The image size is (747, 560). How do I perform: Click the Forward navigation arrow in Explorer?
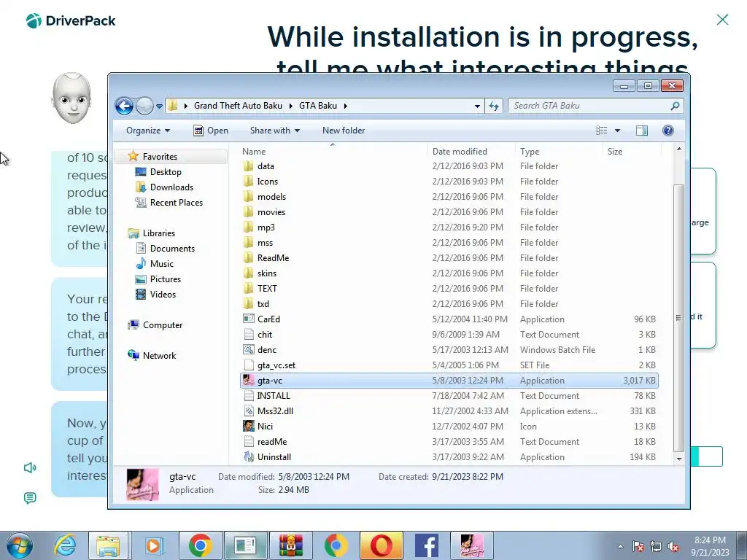tap(144, 106)
